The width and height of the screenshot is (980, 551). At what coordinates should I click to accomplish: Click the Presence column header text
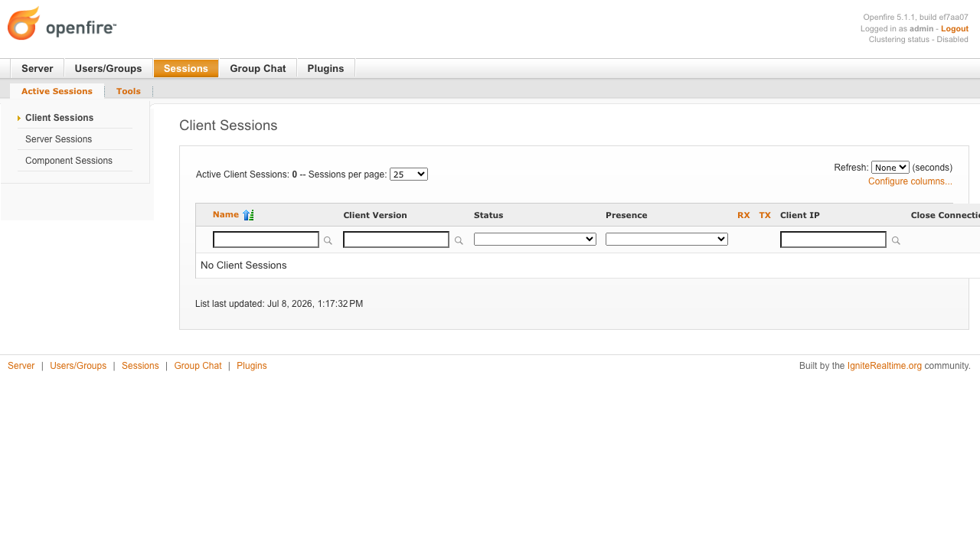click(x=626, y=215)
